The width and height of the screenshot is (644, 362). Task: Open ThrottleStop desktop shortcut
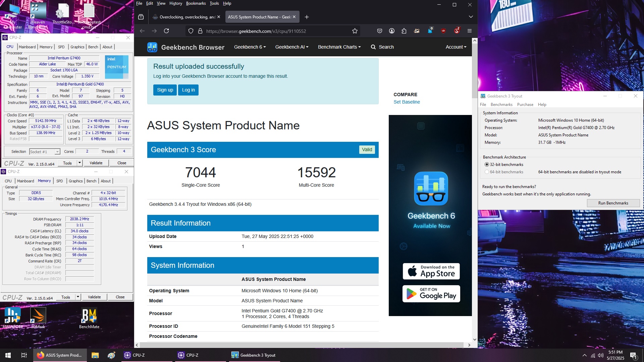click(x=63, y=14)
